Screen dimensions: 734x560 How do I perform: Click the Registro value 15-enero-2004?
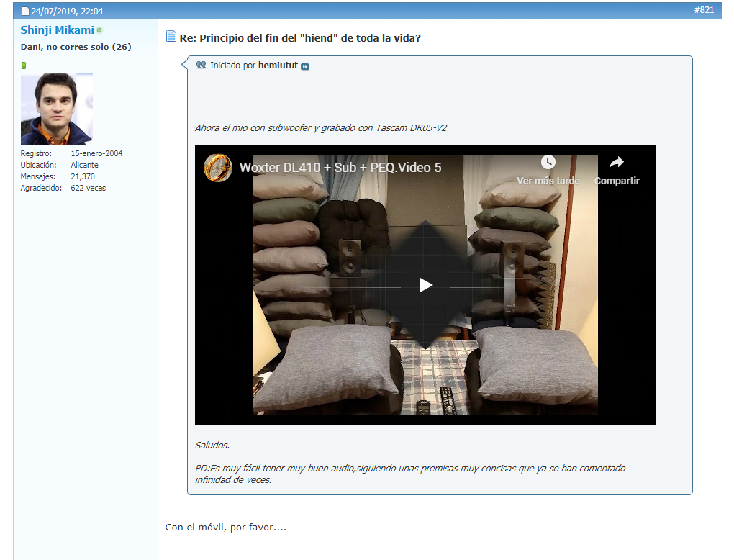(96, 153)
